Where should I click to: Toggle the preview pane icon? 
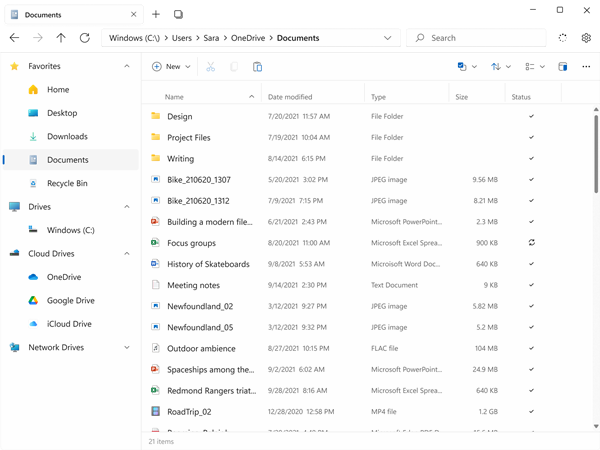coord(562,67)
